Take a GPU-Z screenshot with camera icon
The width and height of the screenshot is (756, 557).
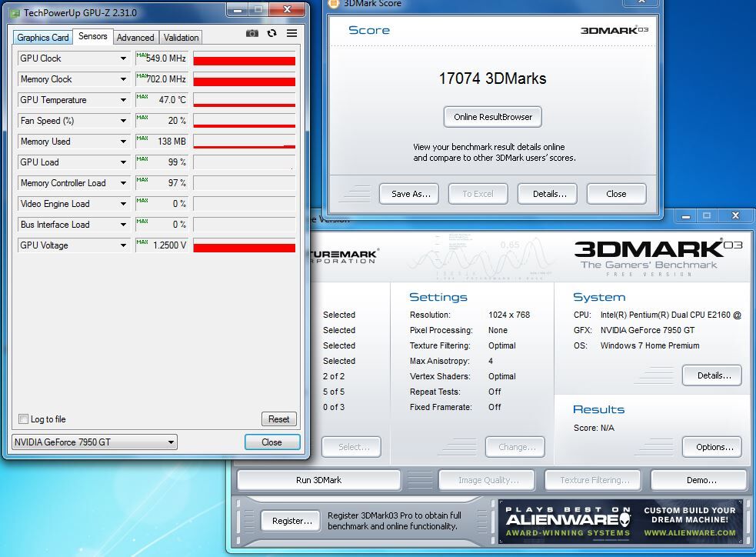pos(251,33)
